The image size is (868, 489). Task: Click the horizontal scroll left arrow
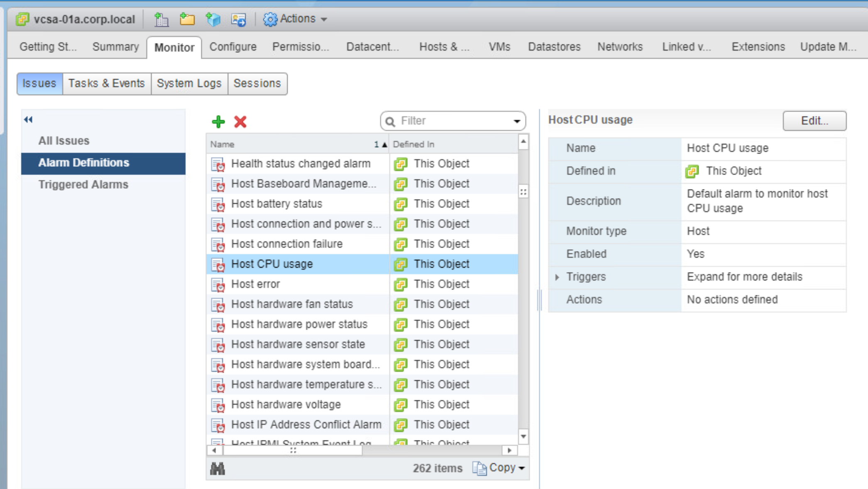click(x=214, y=450)
